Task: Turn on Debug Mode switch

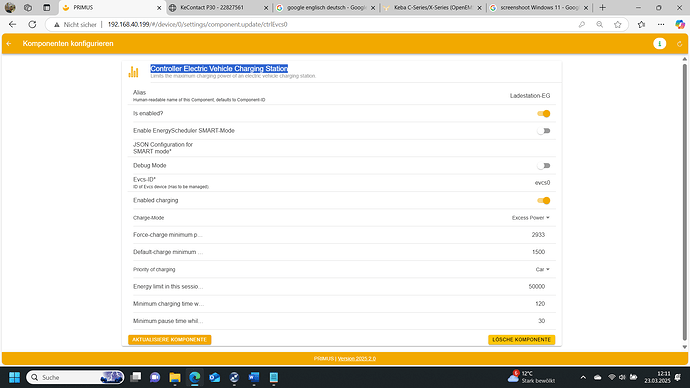Action: tap(543, 166)
